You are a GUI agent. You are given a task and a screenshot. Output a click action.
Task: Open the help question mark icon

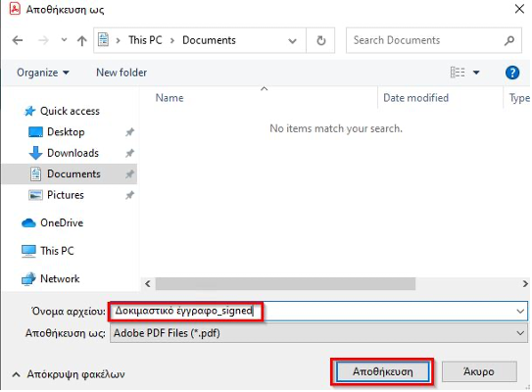[x=512, y=73]
